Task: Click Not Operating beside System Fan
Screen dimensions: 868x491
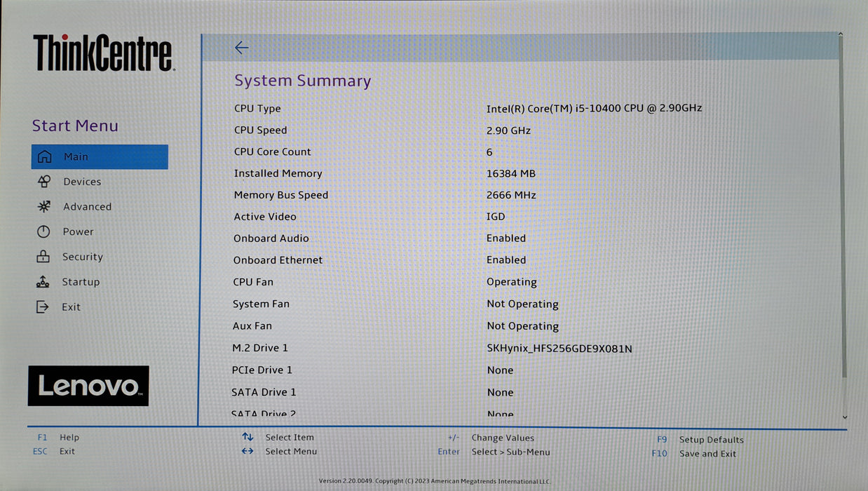Action: [x=523, y=304]
